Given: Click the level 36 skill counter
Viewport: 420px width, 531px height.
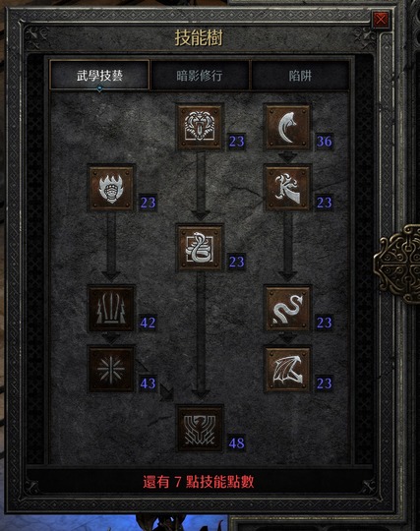Looking at the screenshot, I should point(325,141).
